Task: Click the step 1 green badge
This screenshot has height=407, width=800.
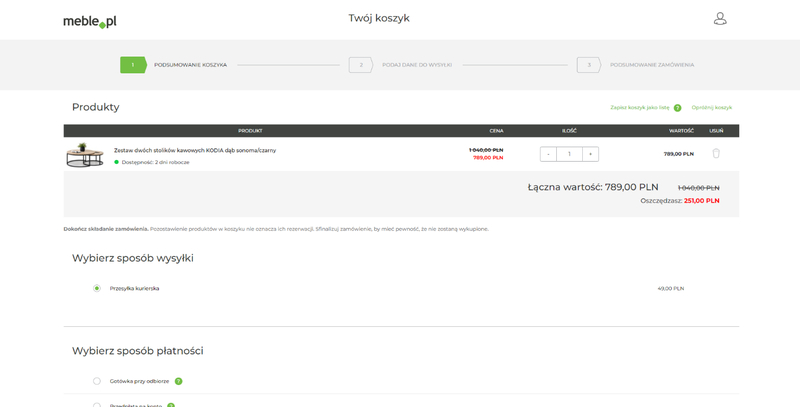Action: (x=132, y=65)
